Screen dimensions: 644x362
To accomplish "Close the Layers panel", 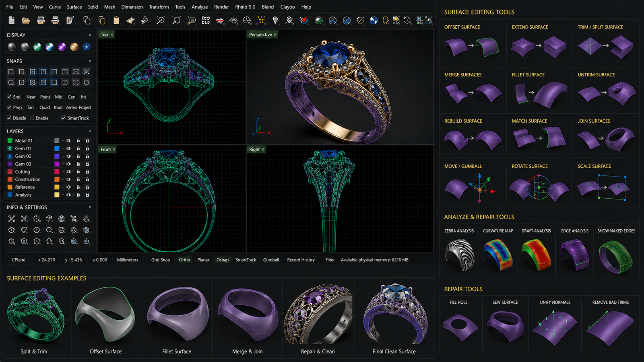I will click(90, 131).
